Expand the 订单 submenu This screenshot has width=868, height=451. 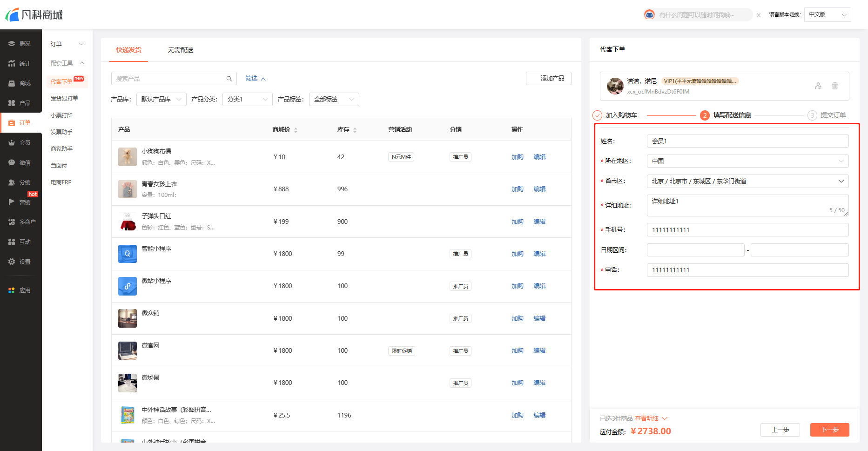(x=67, y=44)
